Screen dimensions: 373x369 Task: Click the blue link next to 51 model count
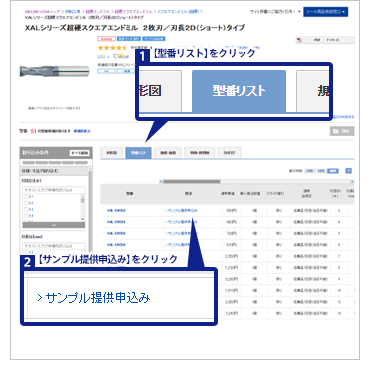82,131
